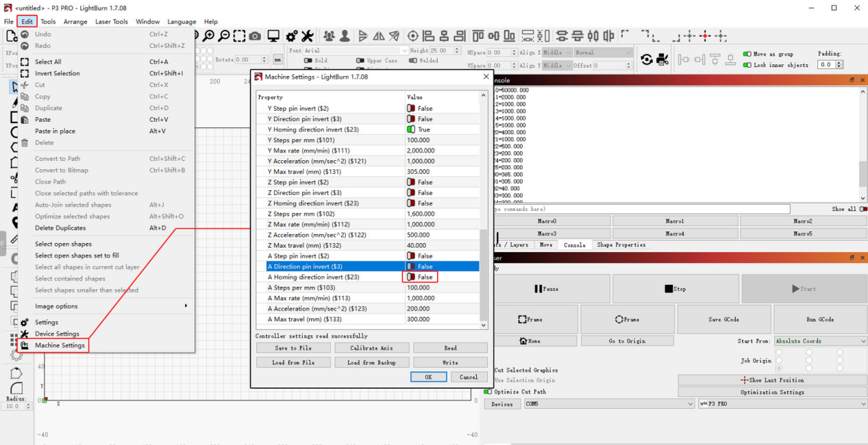The width and height of the screenshot is (868, 445).
Task: Click the Write button in Machine Settings
Action: 450,362
